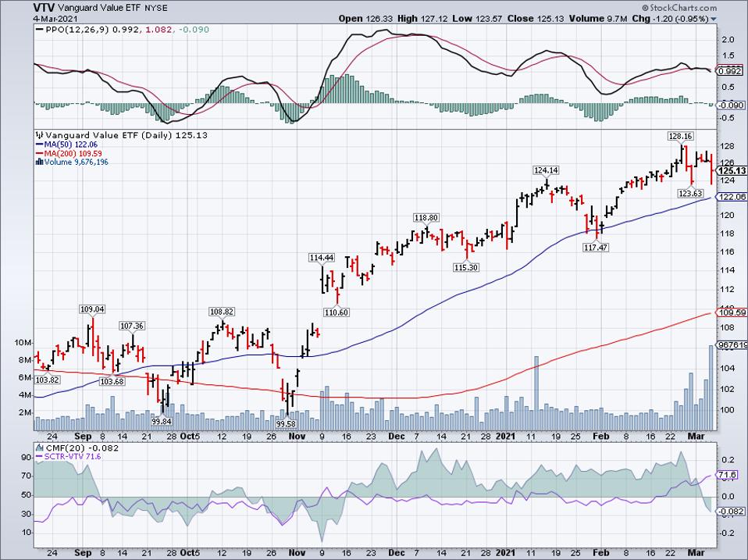Click the marker icon before Vanguard Value ETF (Daily)

click(37, 134)
